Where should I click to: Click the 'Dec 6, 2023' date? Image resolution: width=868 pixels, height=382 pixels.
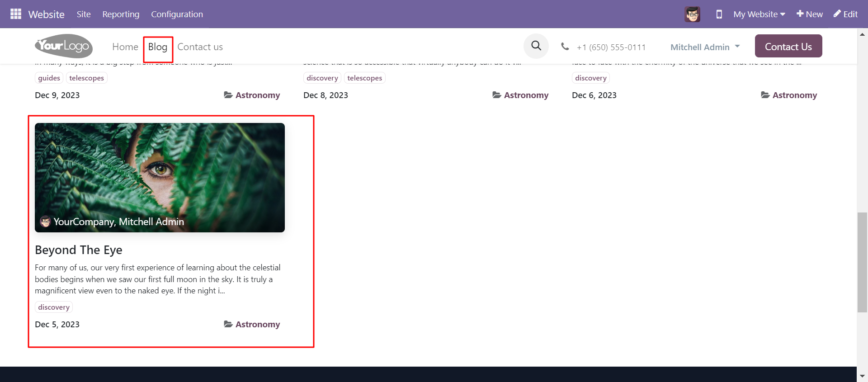594,95
